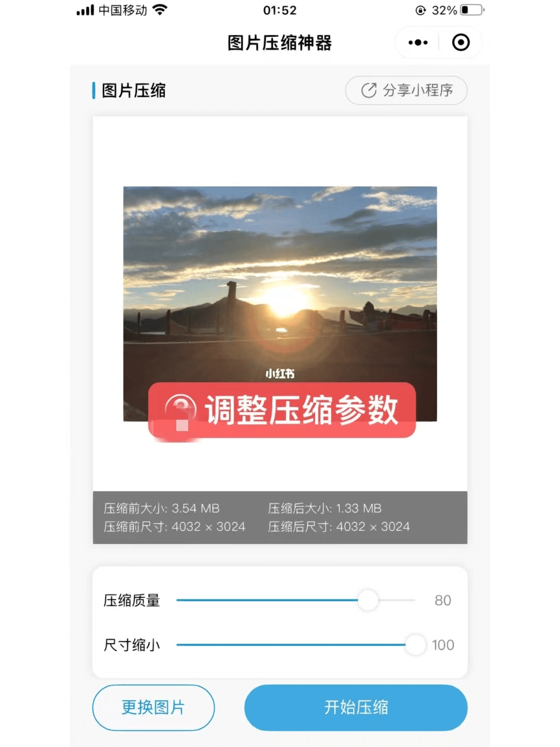Viewport: 560px width, 747px height.
Task: Tap the sunset photo preview
Action: 280,303
